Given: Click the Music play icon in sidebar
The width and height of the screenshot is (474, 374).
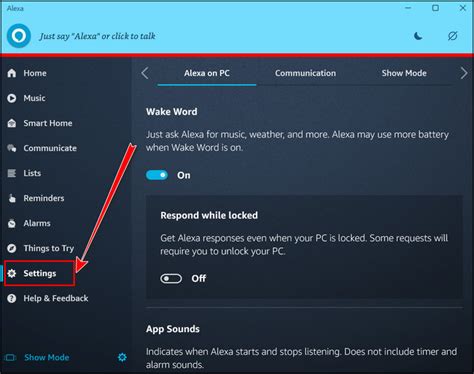Looking at the screenshot, I should point(12,98).
